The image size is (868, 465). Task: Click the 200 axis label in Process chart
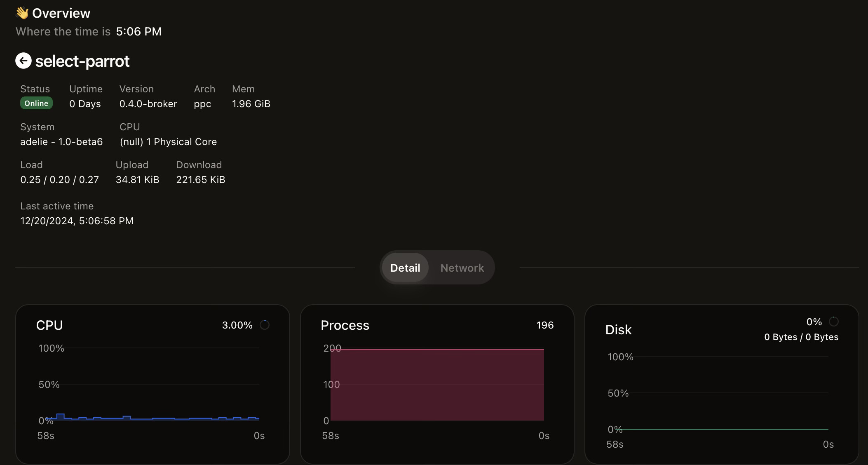[x=332, y=348]
